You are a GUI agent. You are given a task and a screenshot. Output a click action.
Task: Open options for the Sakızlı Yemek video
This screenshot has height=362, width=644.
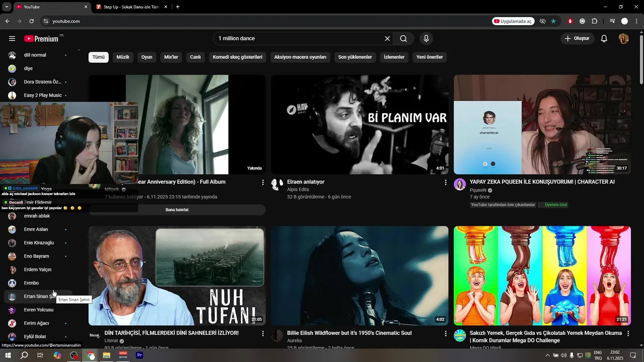pyautogui.click(x=628, y=333)
